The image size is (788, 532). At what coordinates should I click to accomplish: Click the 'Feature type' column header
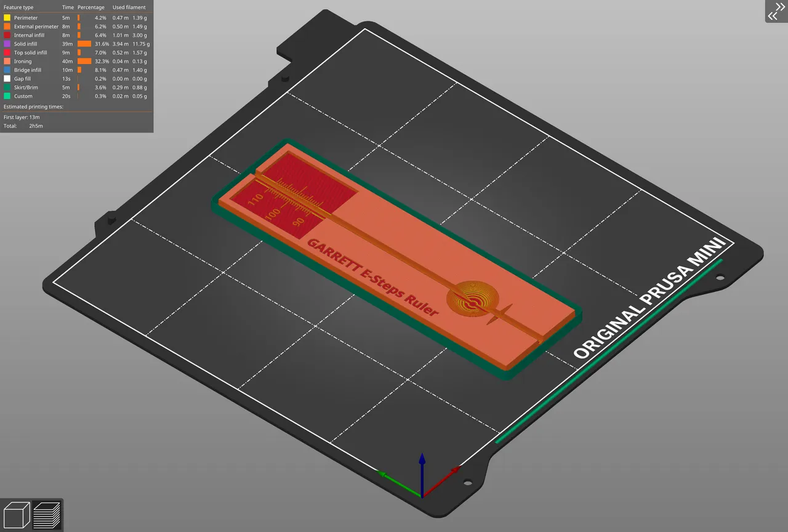18,7
